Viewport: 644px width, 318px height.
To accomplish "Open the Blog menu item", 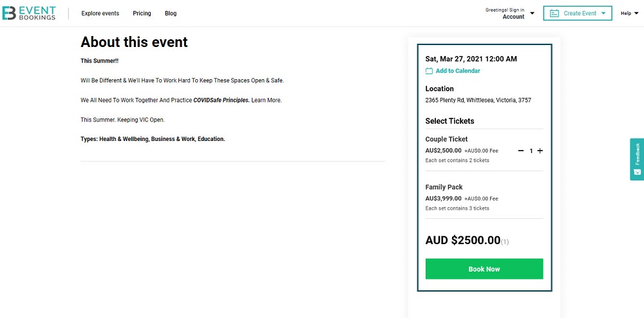I will pyautogui.click(x=171, y=13).
